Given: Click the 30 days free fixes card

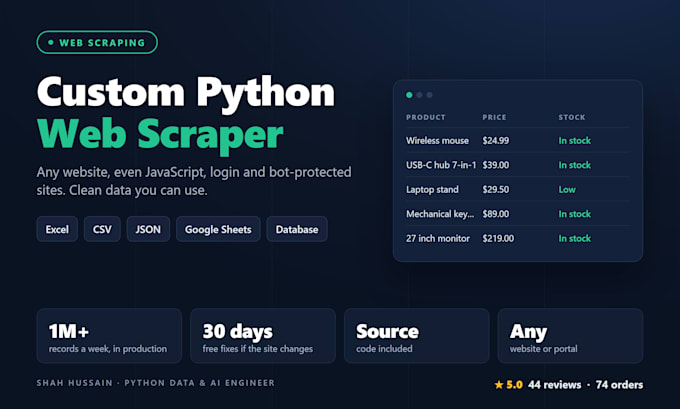Looking at the screenshot, I should [x=263, y=336].
